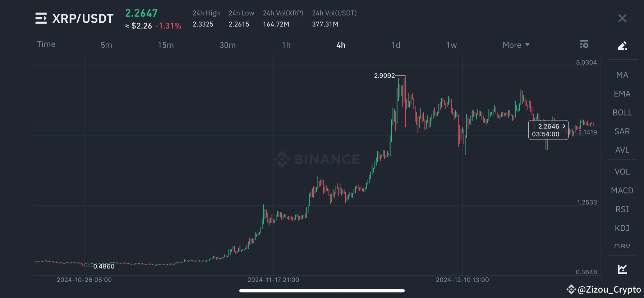Click the Binance diamond logo beside @Zizou_Crypto

tap(571, 289)
